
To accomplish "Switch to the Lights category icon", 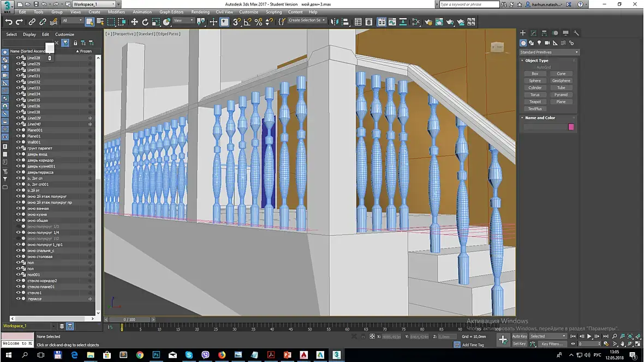I will (539, 43).
